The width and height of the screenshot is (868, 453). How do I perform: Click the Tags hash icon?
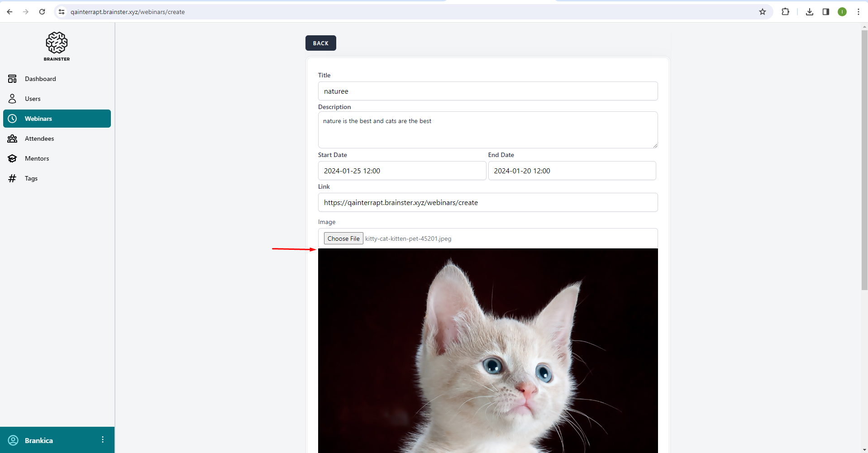pyautogui.click(x=12, y=178)
